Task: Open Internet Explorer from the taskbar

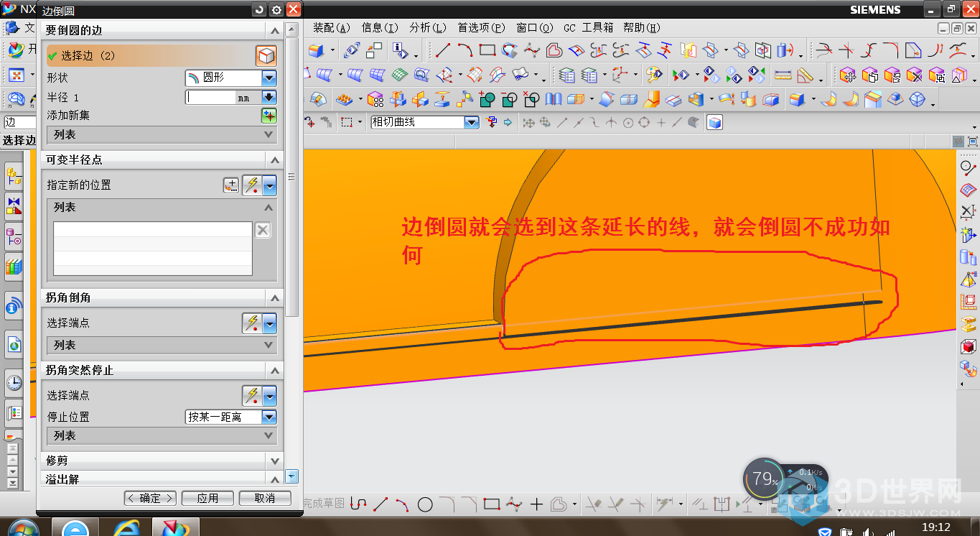Action: [126, 527]
